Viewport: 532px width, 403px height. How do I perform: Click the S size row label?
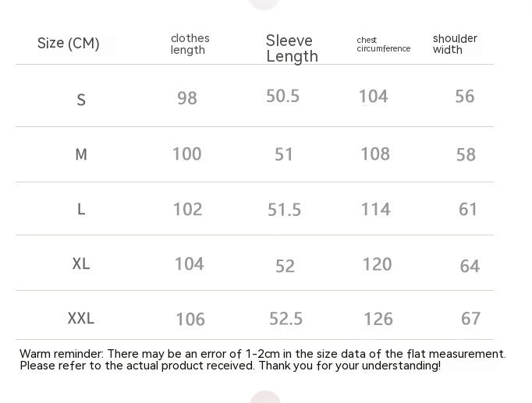[81, 100]
